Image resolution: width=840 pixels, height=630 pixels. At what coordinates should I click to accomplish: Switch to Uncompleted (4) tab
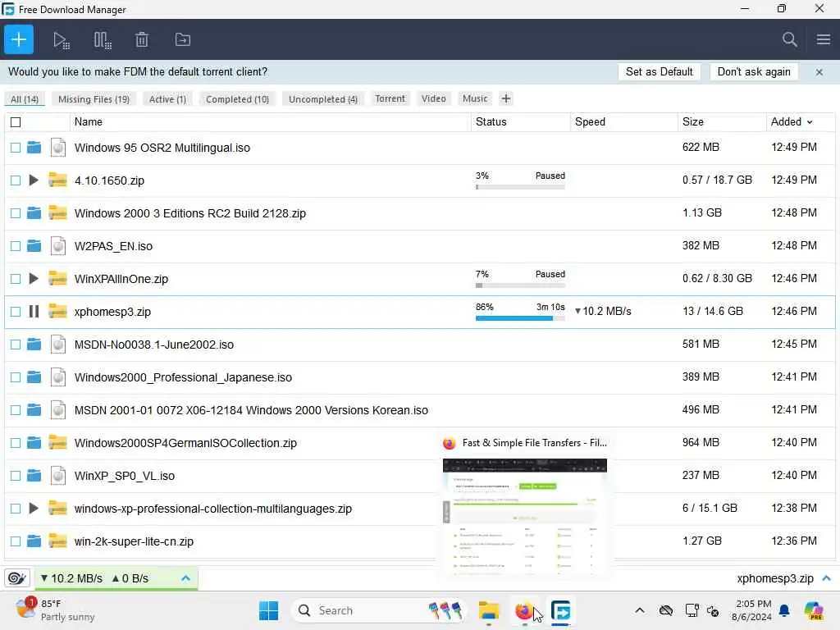[x=323, y=99]
